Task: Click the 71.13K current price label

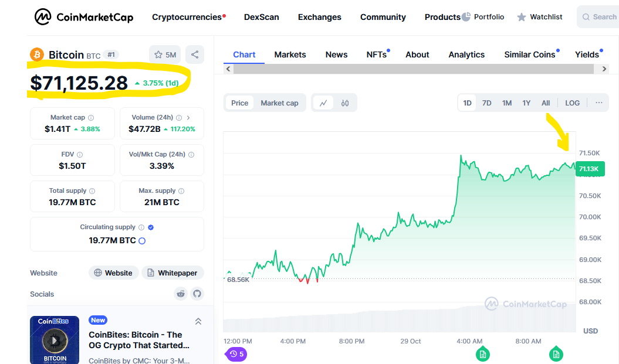Action: point(590,169)
